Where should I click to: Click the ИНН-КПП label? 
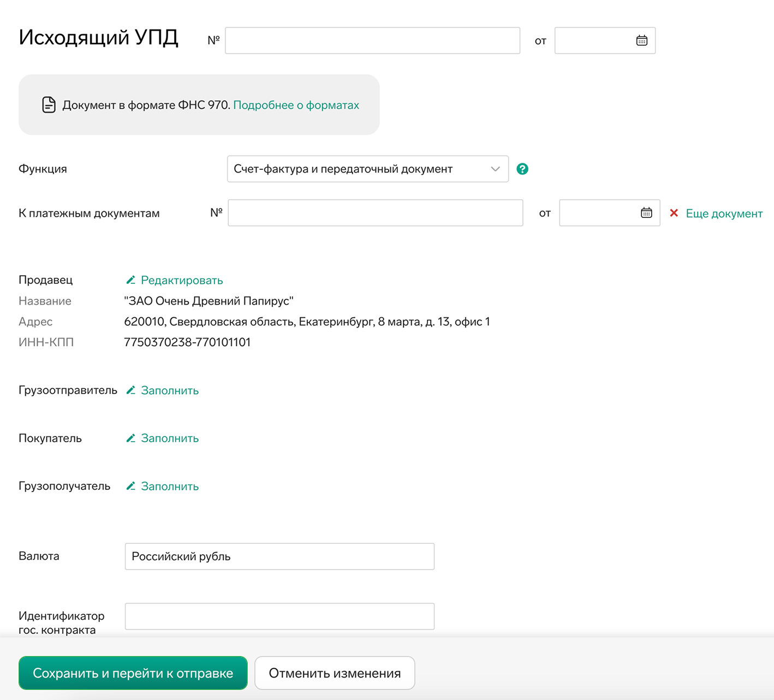tap(46, 342)
